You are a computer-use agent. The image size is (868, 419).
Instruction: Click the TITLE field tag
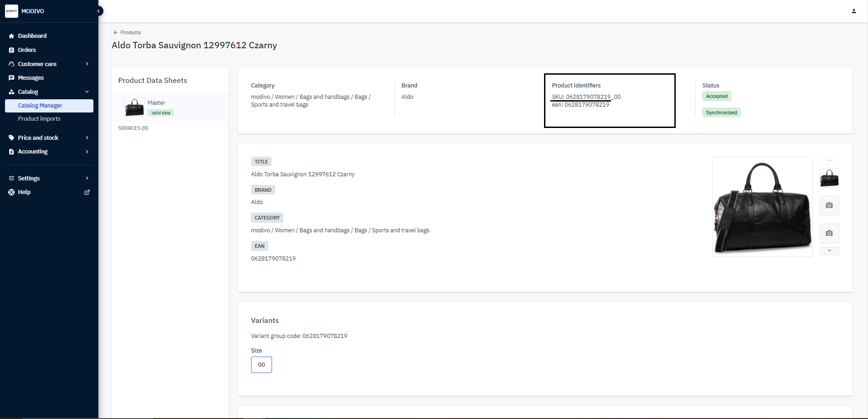point(261,162)
